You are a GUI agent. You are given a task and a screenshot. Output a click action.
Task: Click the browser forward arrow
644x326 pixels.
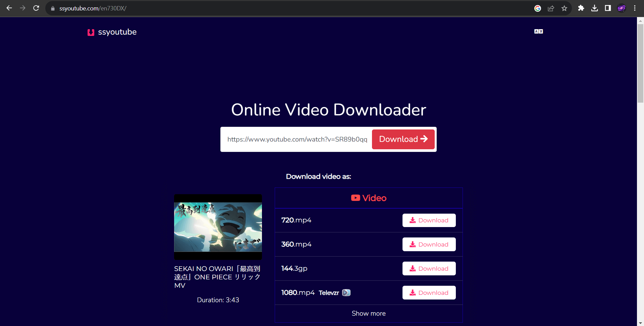tap(22, 8)
